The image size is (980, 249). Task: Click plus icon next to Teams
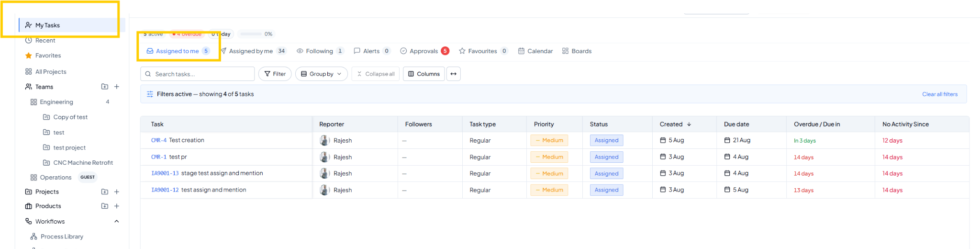click(x=117, y=87)
